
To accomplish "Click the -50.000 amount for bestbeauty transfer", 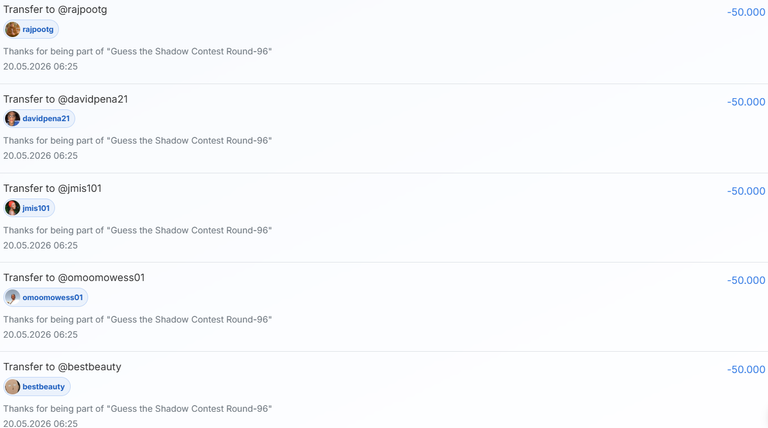I will pos(746,369).
